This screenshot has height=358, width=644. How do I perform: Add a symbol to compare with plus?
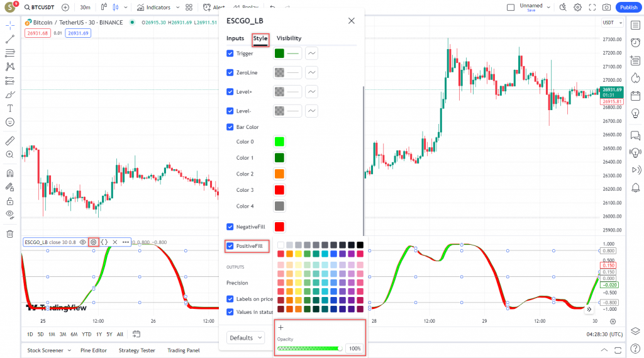click(65, 8)
